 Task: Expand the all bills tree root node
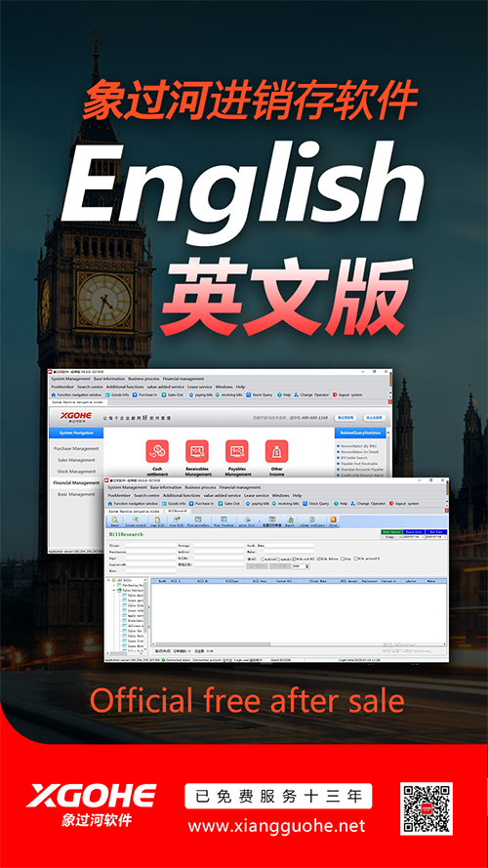pyautogui.click(x=108, y=580)
